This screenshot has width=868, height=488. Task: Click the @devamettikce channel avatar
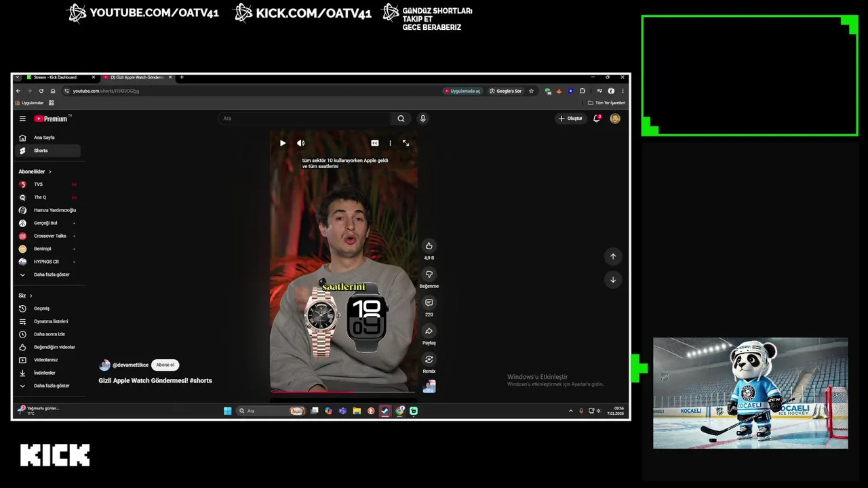coord(104,365)
